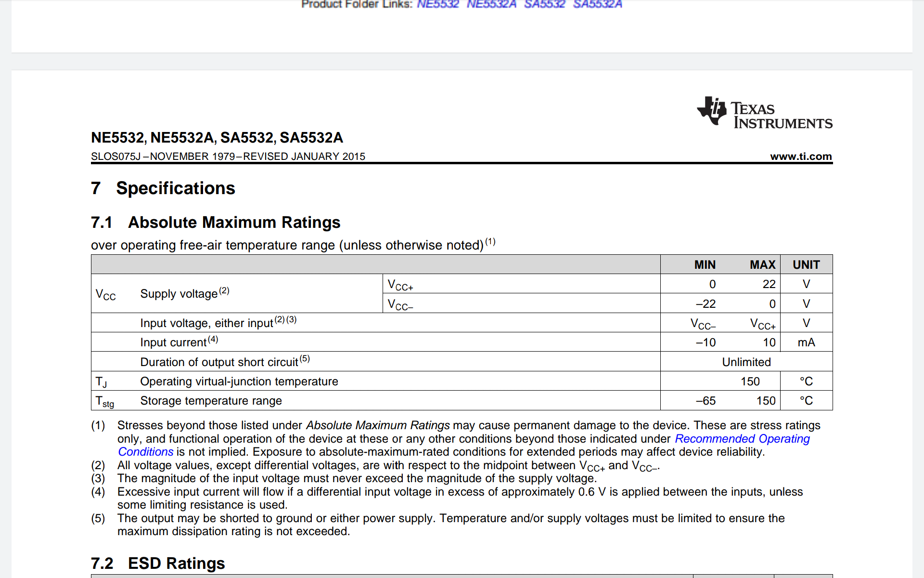The height and width of the screenshot is (578, 924).
Task: Click the TJ symbol cell
Action: click(x=102, y=382)
